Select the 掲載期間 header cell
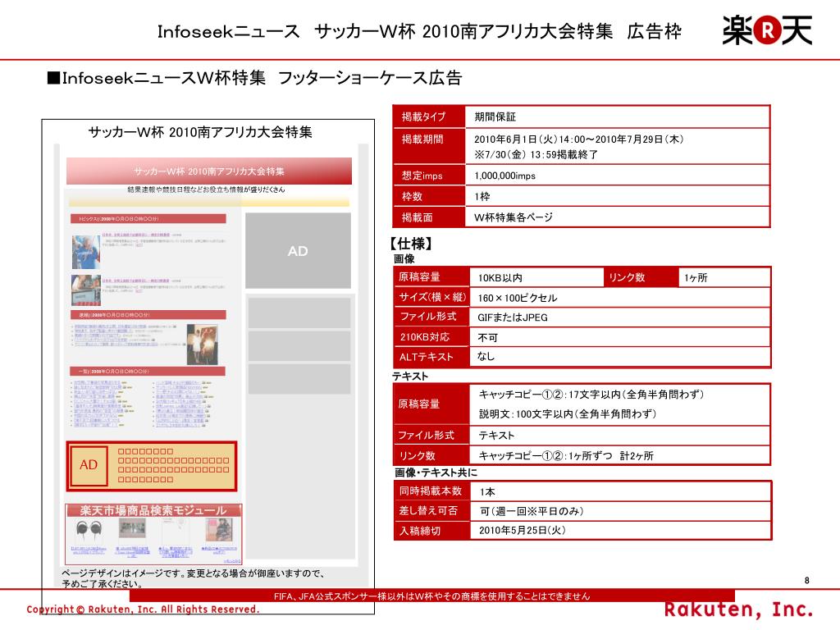The height and width of the screenshot is (630, 840). click(x=429, y=146)
